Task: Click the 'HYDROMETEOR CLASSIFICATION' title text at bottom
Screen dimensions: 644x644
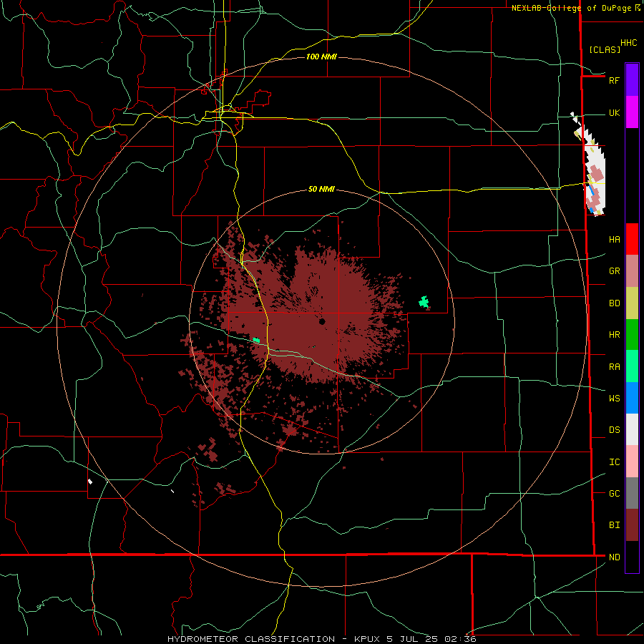Action: click(251, 639)
